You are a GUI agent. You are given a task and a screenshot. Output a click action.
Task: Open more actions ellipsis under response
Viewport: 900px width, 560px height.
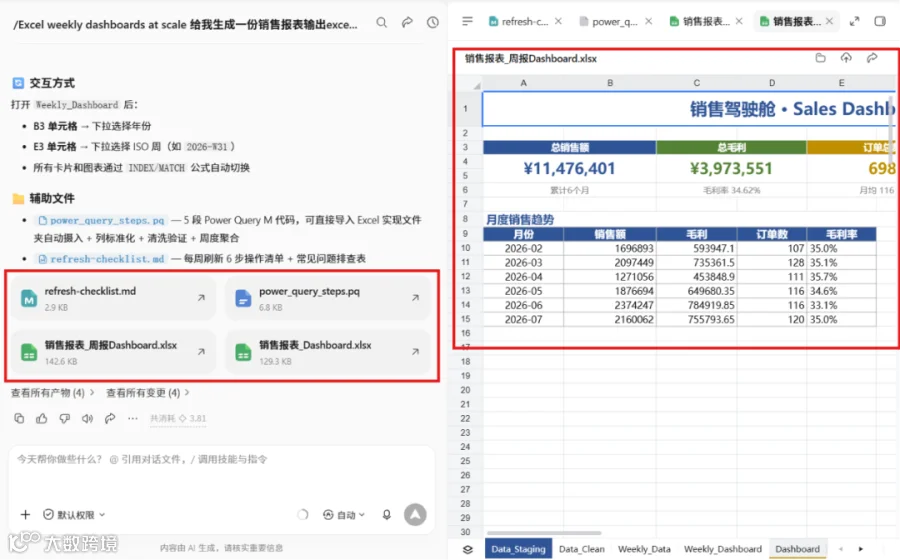tap(133, 418)
